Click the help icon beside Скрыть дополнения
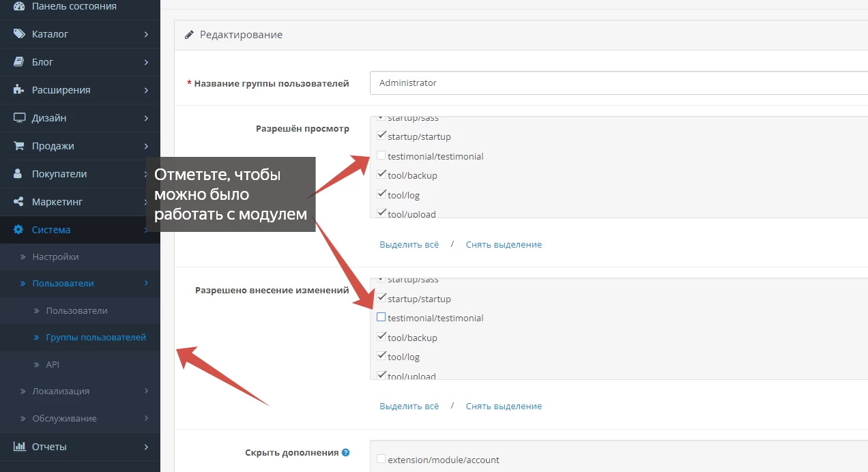Image resolution: width=868 pixels, height=472 pixels. (x=346, y=452)
